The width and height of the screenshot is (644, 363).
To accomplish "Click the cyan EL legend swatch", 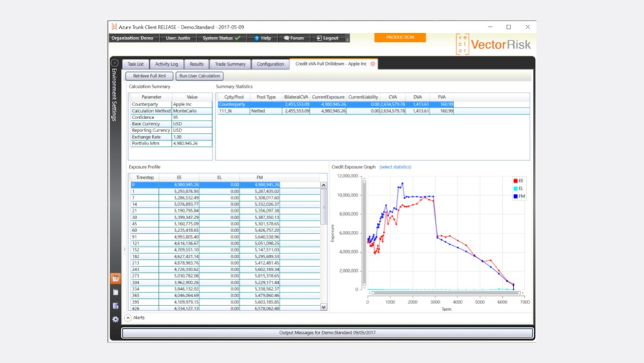I will [x=515, y=188].
